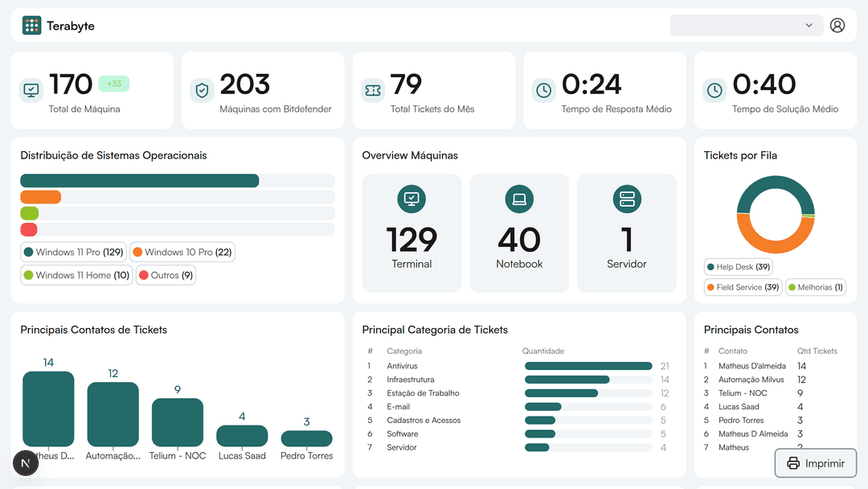Click the Next.js dev tools badge
868x489 pixels.
coord(26,463)
